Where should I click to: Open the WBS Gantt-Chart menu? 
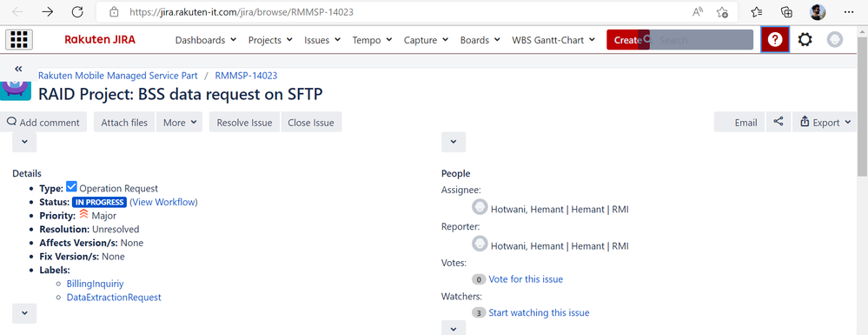pos(553,40)
